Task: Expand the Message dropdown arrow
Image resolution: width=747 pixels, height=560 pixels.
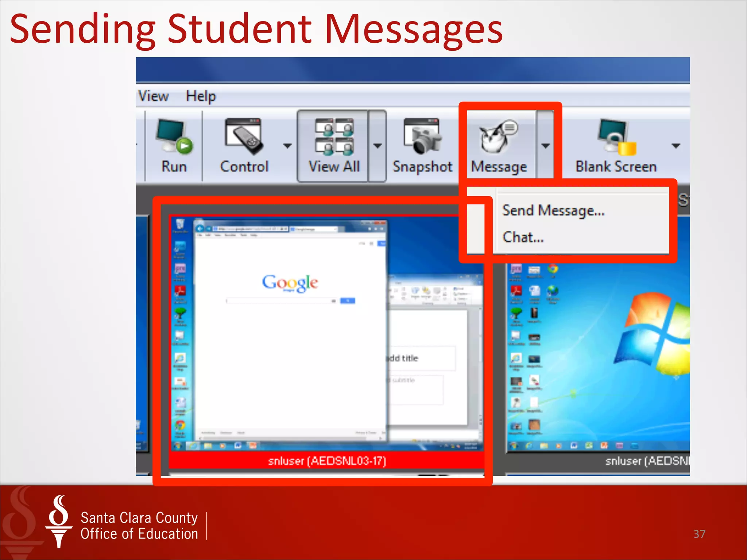Action: click(545, 146)
